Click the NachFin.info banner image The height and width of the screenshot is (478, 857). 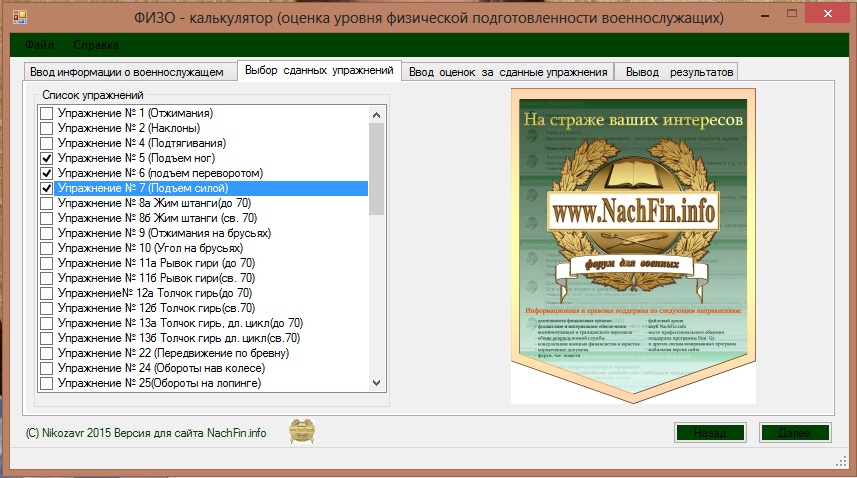tap(633, 246)
